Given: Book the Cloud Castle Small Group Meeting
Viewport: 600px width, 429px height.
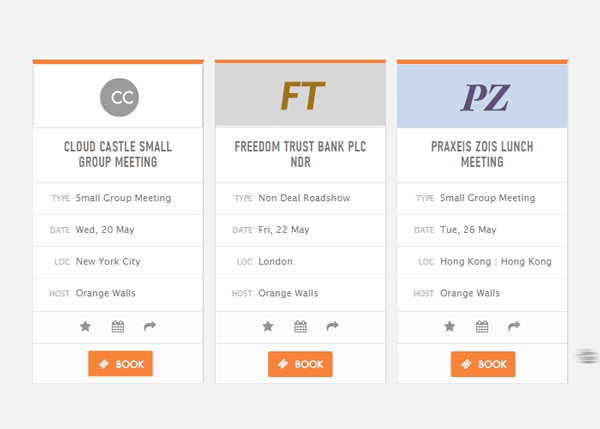Looking at the screenshot, I should tap(121, 364).
